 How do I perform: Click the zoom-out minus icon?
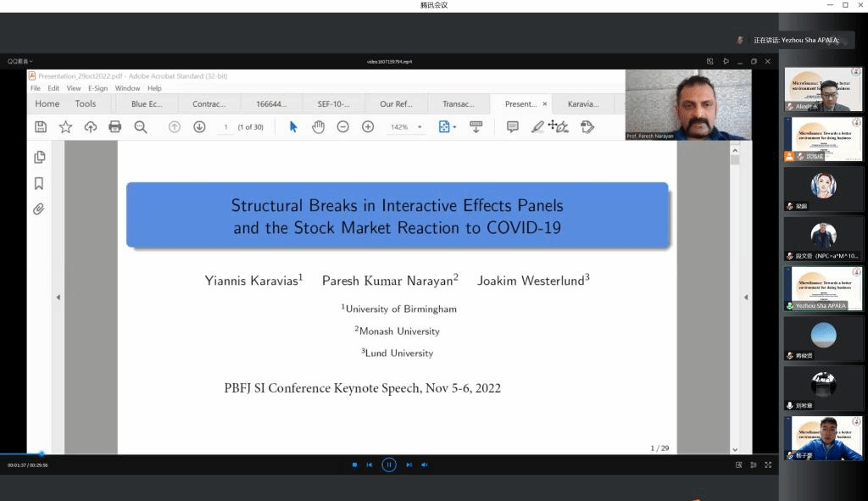point(342,127)
